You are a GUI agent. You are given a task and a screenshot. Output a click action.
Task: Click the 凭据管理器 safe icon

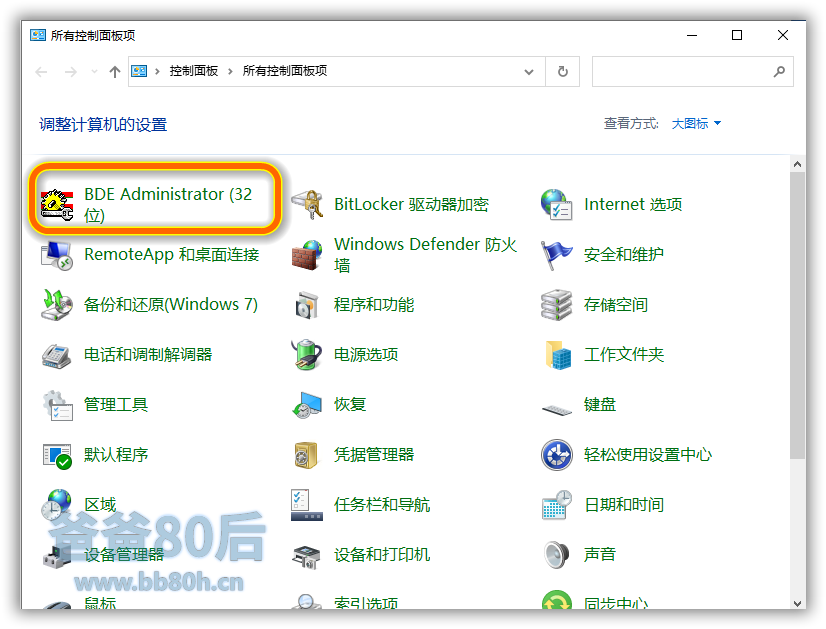point(307,454)
